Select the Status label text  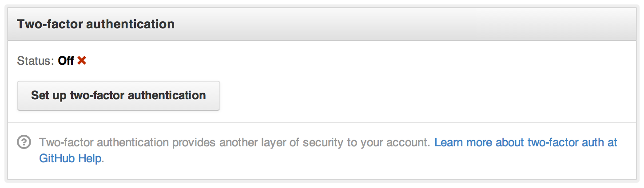click(36, 61)
